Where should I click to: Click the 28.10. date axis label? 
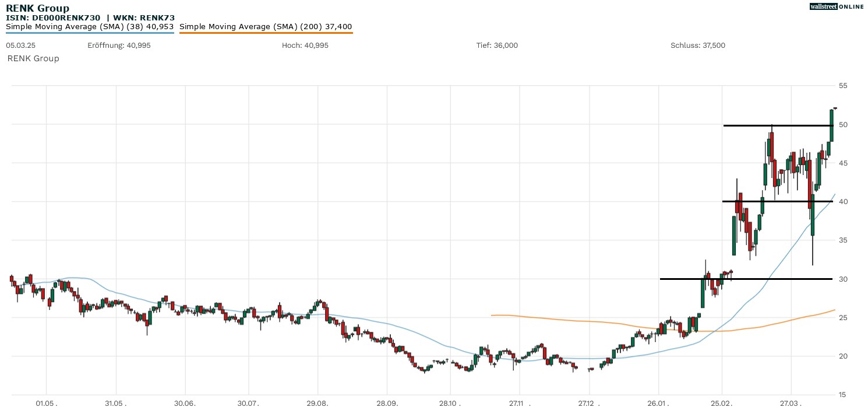[450, 403]
